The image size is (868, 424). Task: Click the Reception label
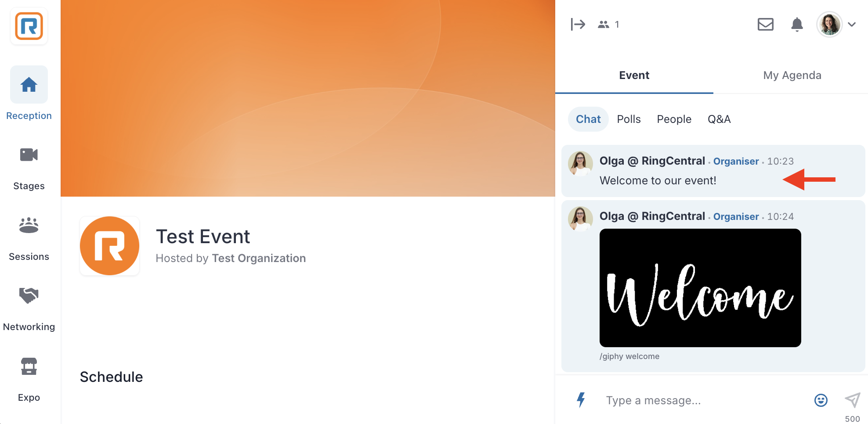[29, 116]
